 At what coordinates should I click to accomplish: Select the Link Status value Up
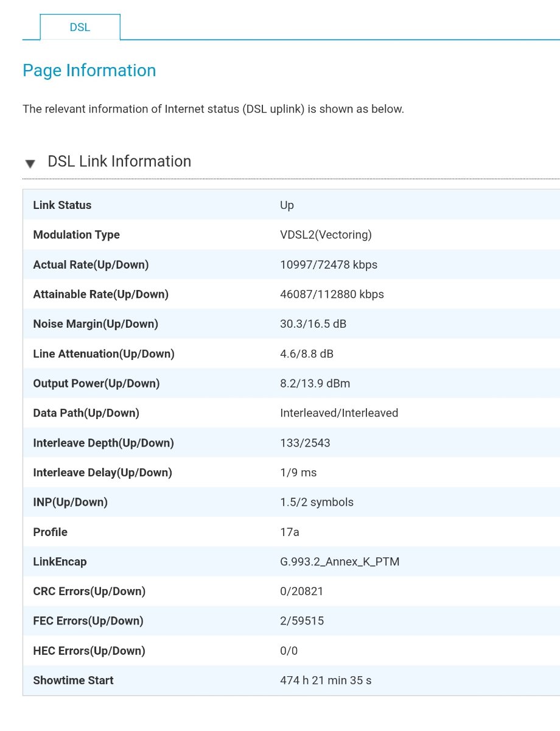(287, 205)
